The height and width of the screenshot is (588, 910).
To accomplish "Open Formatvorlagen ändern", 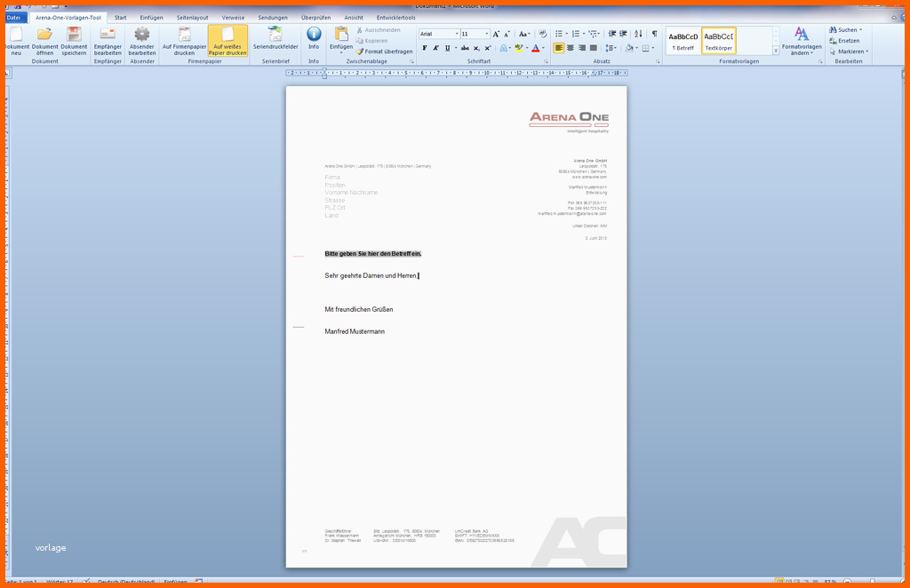I will 802,41.
